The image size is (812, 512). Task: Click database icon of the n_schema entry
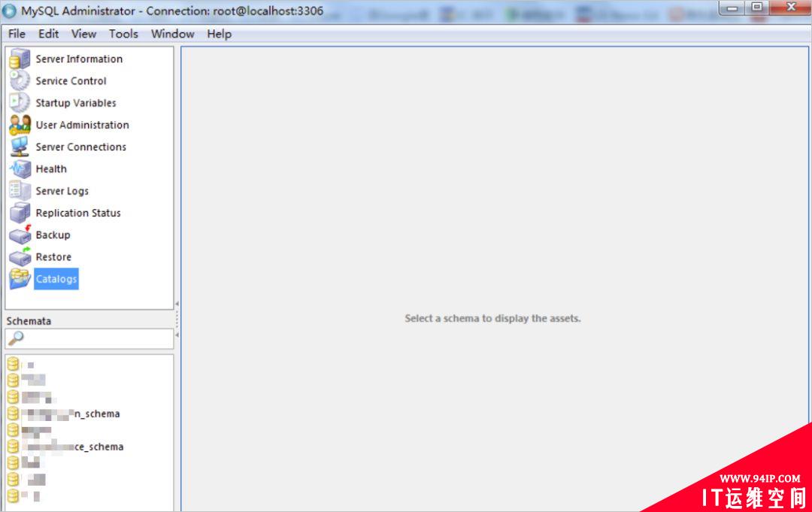13,413
